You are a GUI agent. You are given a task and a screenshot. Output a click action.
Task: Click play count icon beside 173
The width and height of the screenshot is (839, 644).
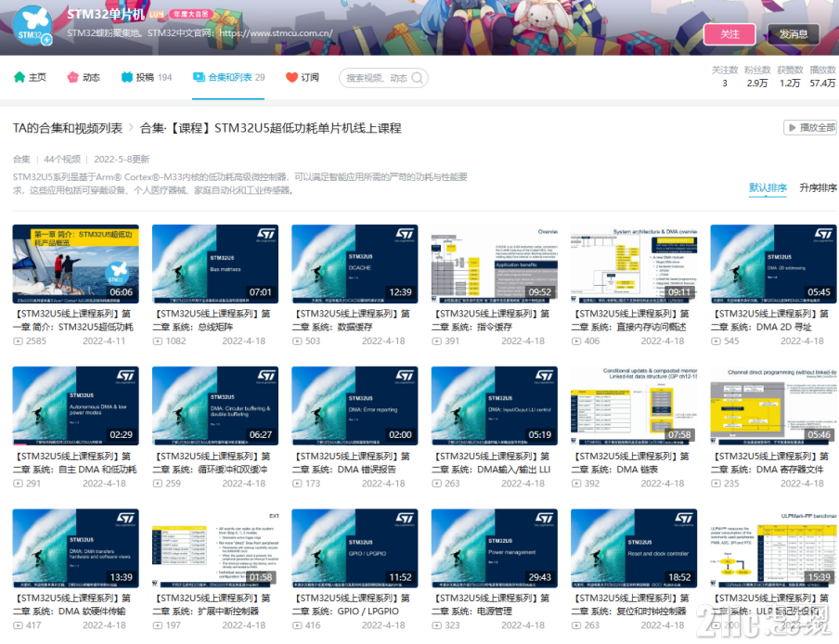coord(297,483)
